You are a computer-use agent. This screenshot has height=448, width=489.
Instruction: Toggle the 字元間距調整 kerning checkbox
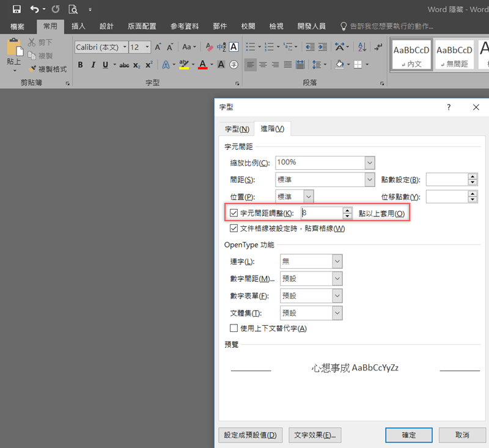pyautogui.click(x=234, y=213)
